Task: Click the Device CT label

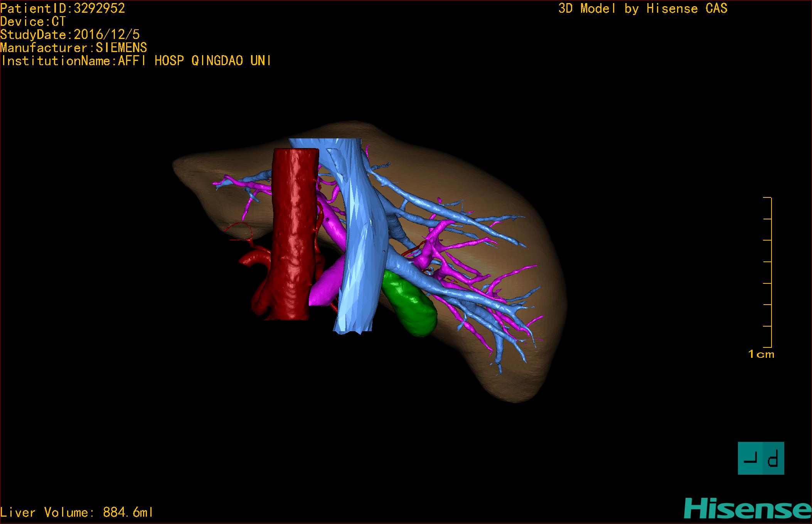Action: (33, 22)
